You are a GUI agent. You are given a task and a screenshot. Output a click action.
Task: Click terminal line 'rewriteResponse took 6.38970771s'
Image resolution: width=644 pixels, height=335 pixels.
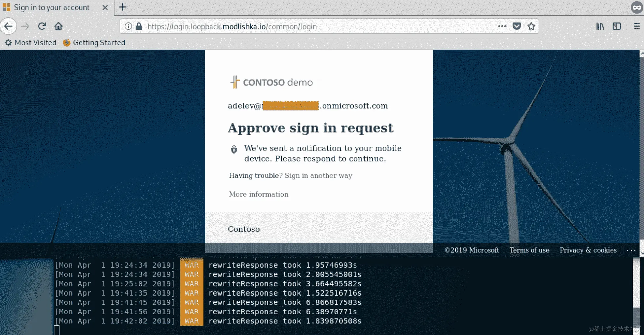(x=283, y=312)
